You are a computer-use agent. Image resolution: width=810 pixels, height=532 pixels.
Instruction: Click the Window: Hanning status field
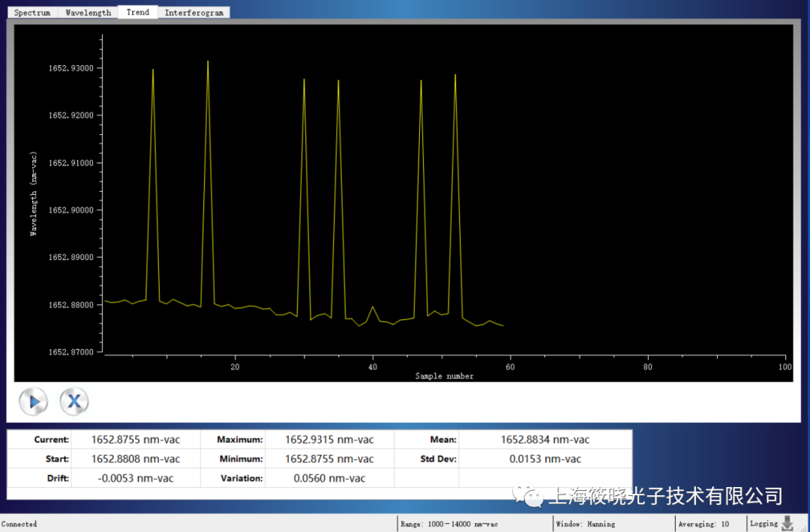pyautogui.click(x=586, y=524)
